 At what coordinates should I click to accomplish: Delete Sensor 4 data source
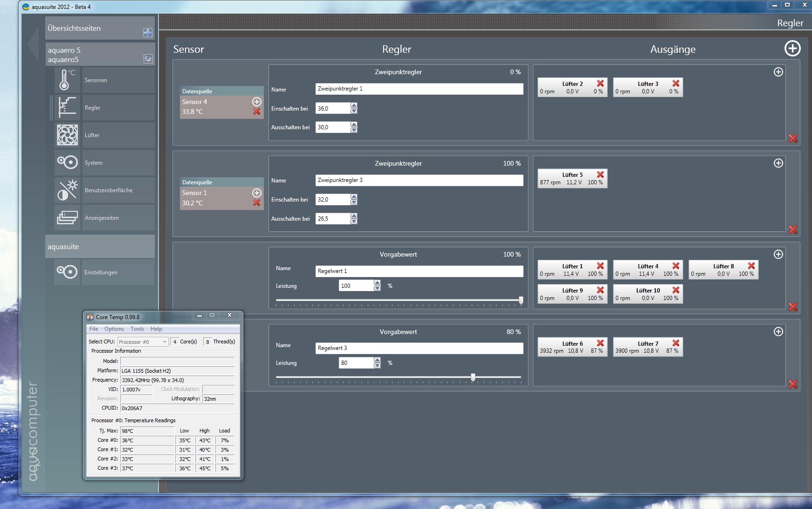point(256,112)
